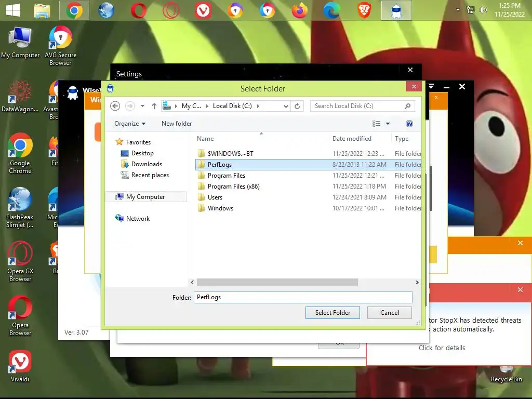Open File Explorer in the taskbar
The width and height of the screenshot is (532, 399).
click(x=42, y=10)
